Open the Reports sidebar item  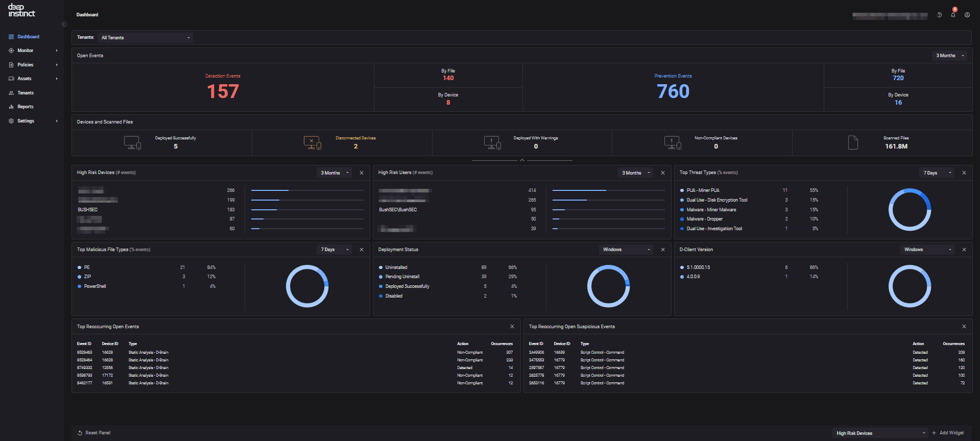pos(25,107)
